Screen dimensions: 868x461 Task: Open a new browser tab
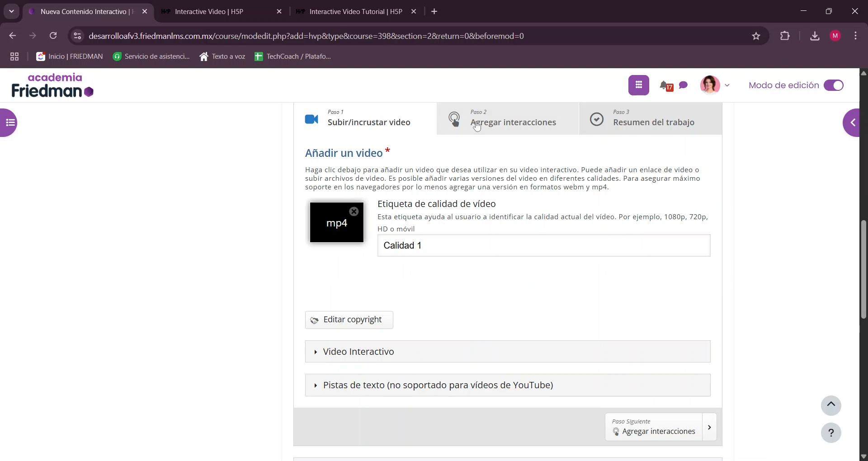pyautogui.click(x=434, y=12)
